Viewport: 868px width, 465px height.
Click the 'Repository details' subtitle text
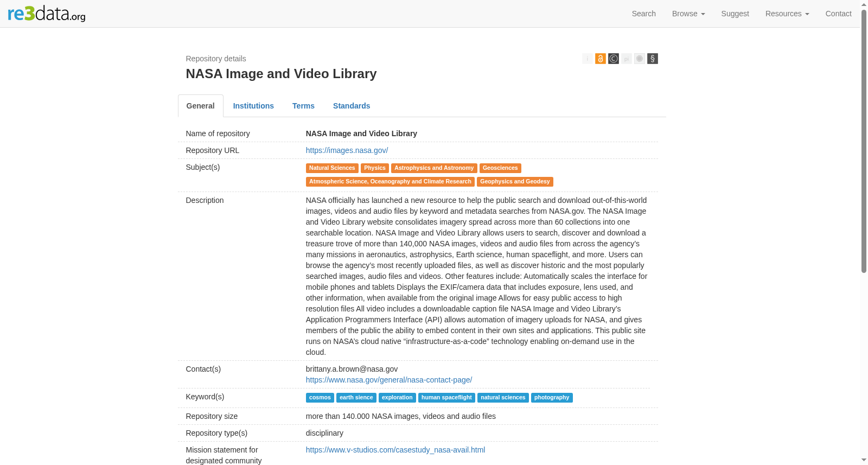point(216,59)
